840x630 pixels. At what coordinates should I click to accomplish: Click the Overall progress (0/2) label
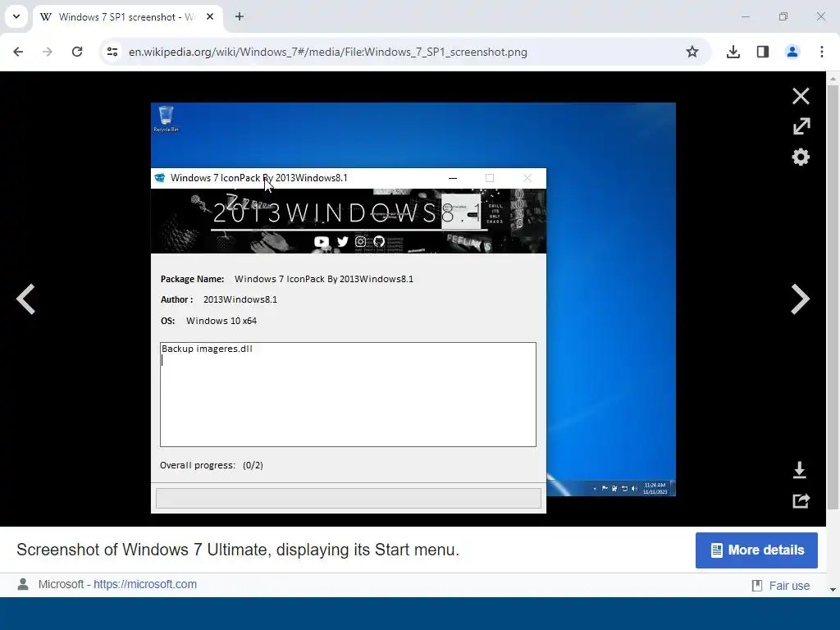point(211,465)
